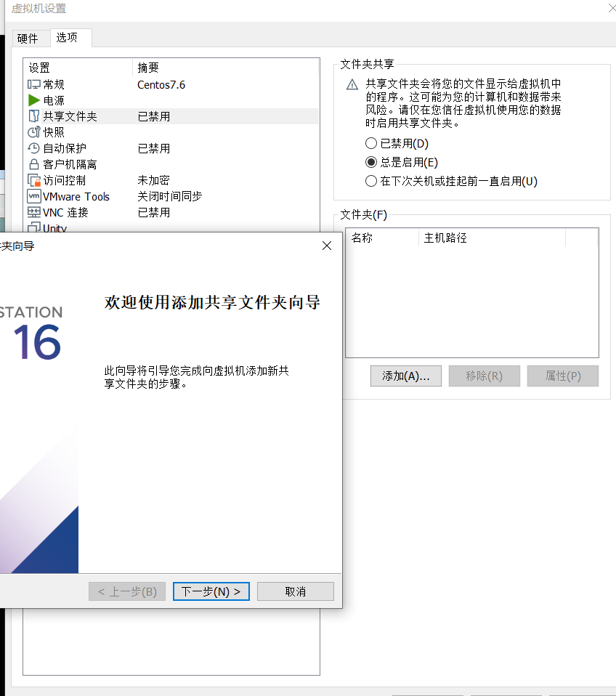Click the 设置 column header
The width and height of the screenshot is (616, 696).
pos(78,68)
